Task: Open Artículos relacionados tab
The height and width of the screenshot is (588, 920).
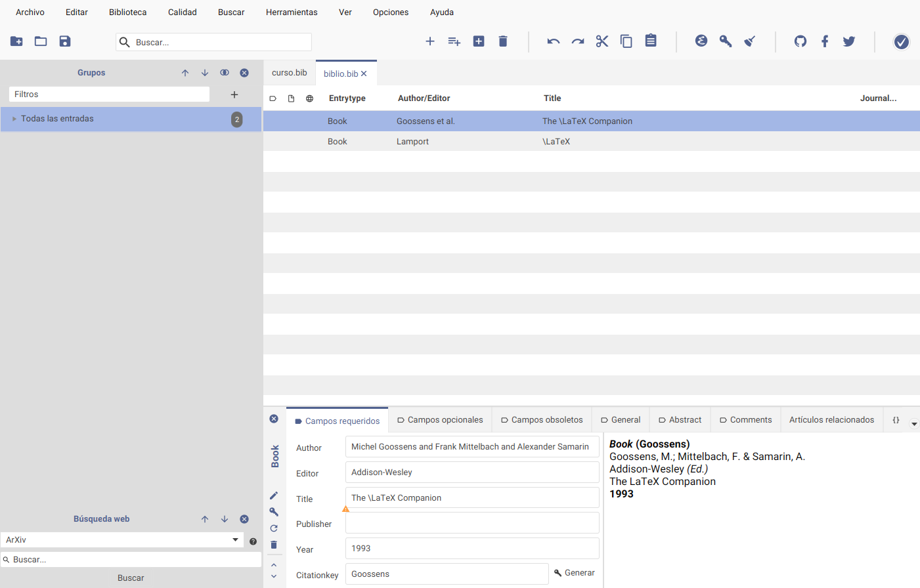Action: [832, 420]
